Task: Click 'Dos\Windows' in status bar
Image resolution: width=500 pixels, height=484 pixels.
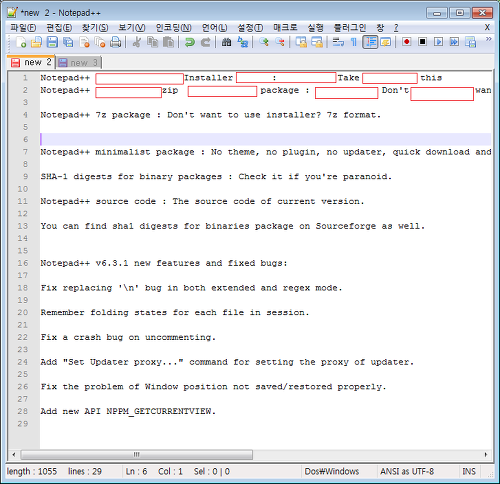Action: pyautogui.click(x=332, y=471)
